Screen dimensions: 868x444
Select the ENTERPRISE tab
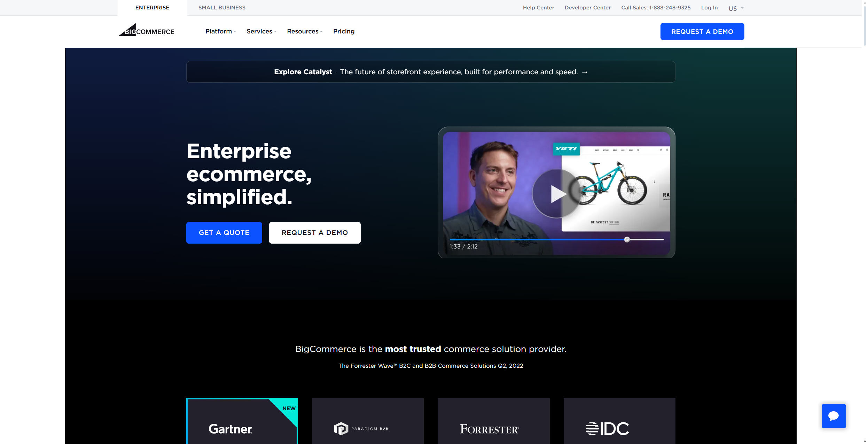(152, 7)
